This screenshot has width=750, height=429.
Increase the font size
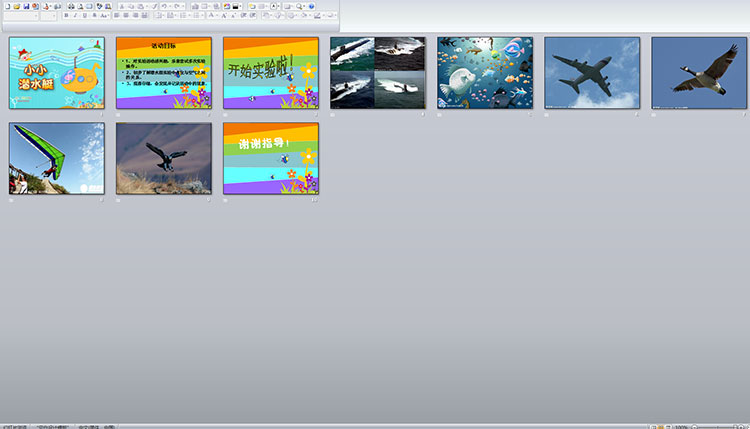[223, 15]
